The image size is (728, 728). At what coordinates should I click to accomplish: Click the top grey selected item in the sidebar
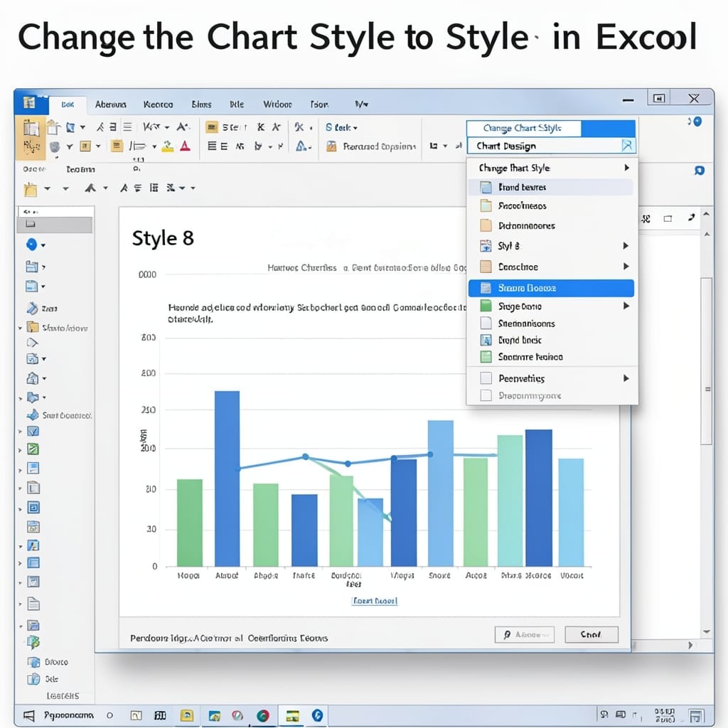[x=55, y=225]
